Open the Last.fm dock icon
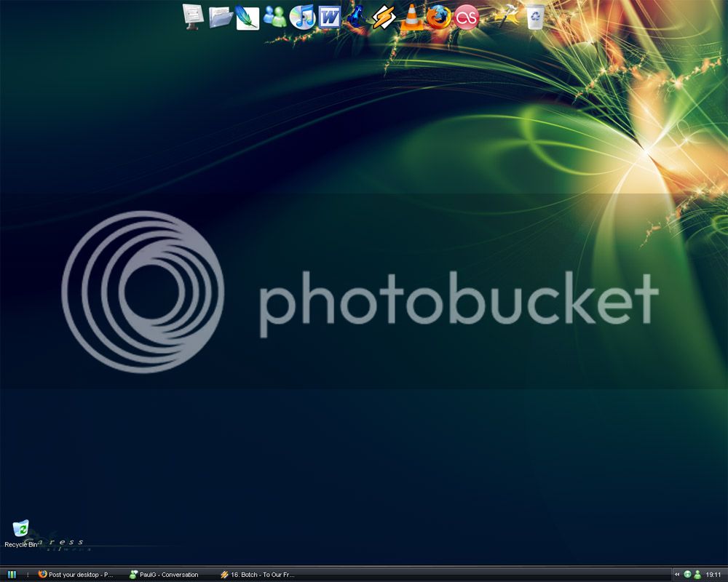Viewport: 728px width, 582px height. pos(466,17)
